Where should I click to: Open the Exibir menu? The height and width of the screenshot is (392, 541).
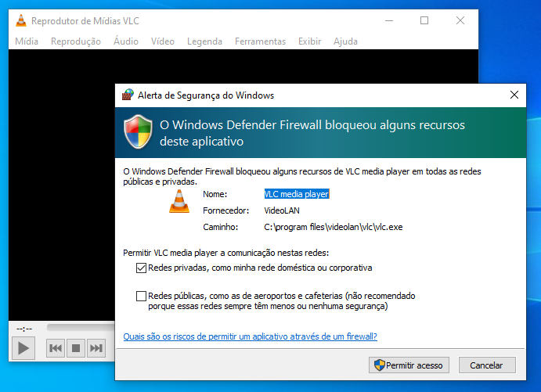tap(309, 41)
